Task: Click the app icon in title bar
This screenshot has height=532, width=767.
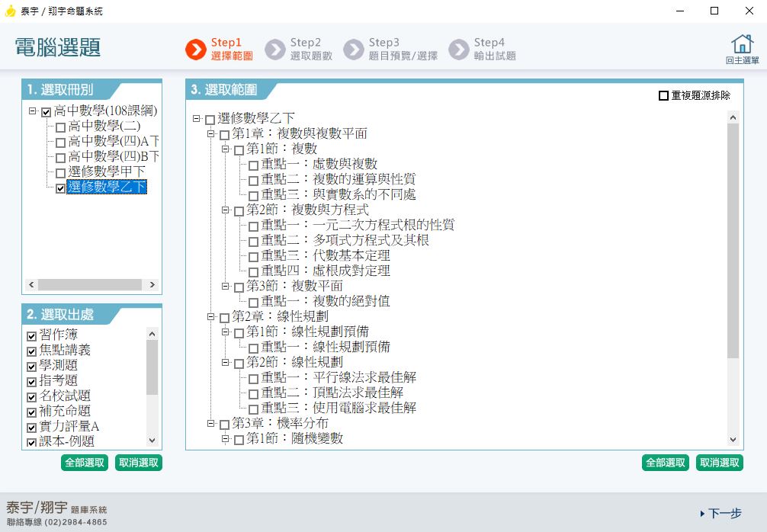Action: (10, 11)
